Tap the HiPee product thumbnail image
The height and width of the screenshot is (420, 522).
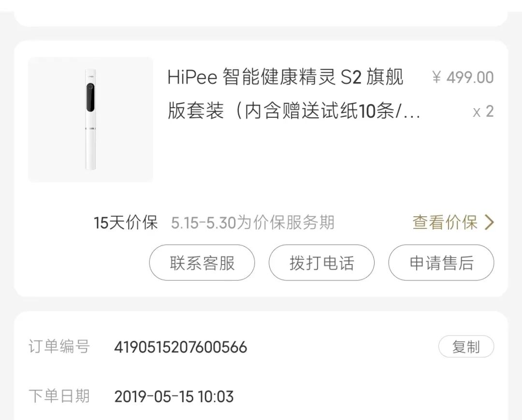point(90,120)
